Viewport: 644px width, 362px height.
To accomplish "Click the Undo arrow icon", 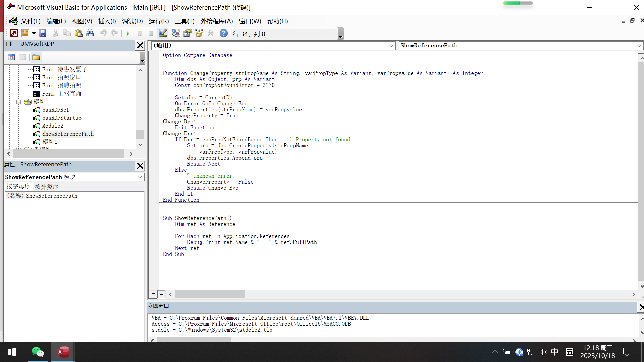I will pyautogui.click(x=103, y=33).
